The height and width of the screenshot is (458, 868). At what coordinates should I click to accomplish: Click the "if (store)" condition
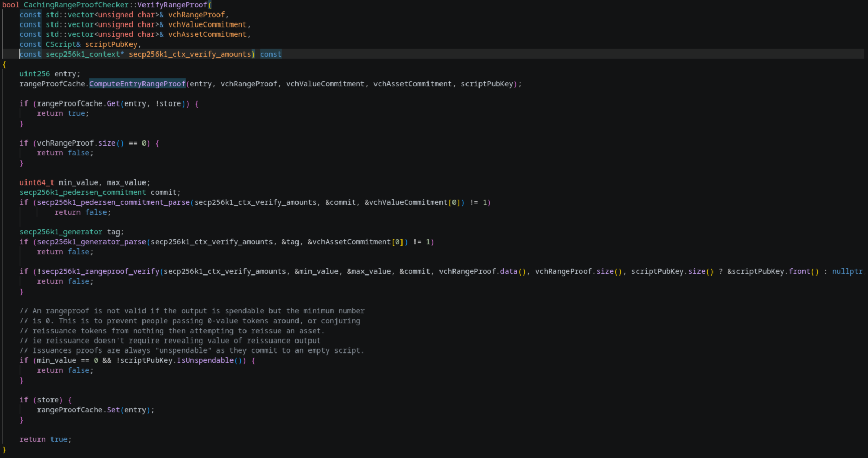tap(41, 400)
